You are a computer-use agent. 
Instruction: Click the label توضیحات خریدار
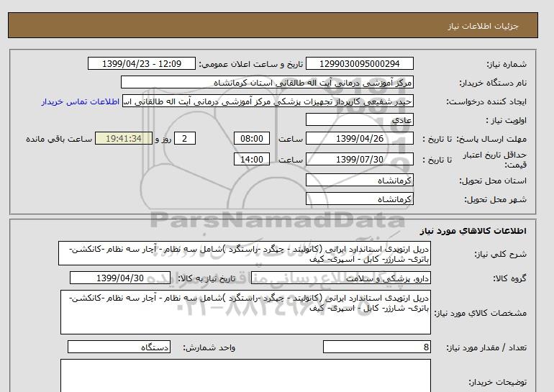(x=497, y=382)
